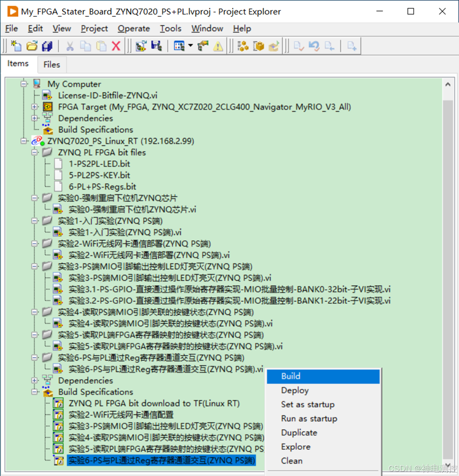Open the Tools menu
The height and width of the screenshot is (476, 459).
pos(170,28)
